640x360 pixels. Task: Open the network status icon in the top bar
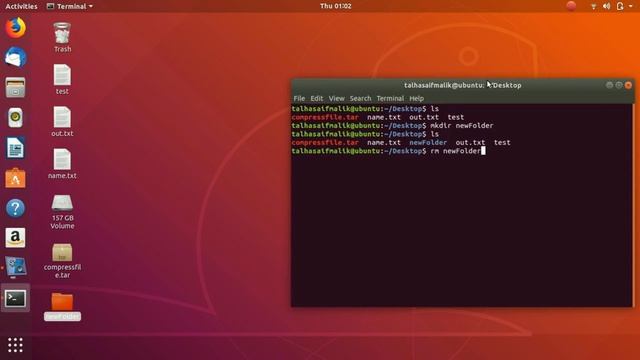click(593, 6)
